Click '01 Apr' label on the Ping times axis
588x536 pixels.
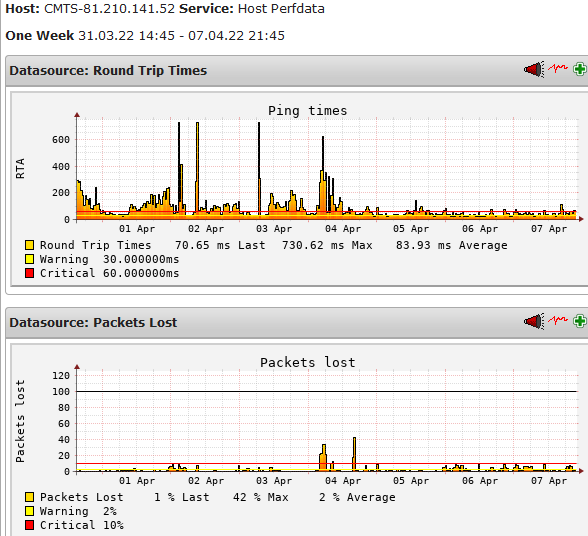click(x=137, y=229)
